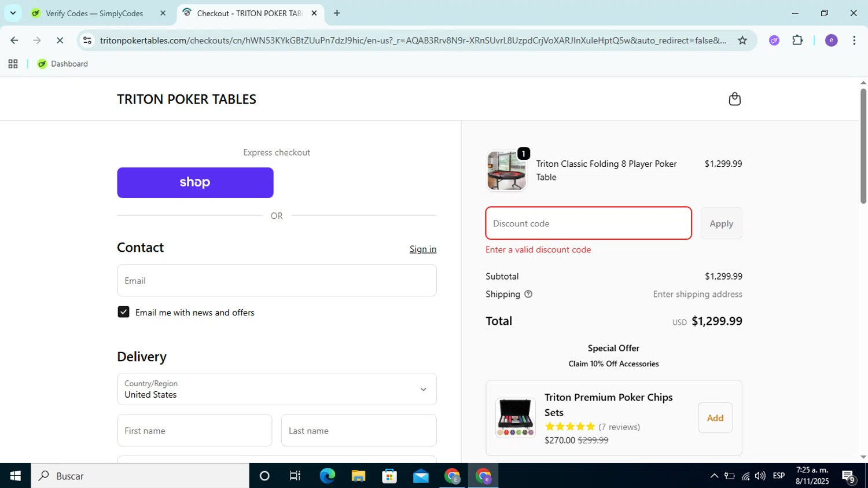Open the apps grid in bookmarks bar
This screenshot has width=868, height=488.
[x=13, y=64]
